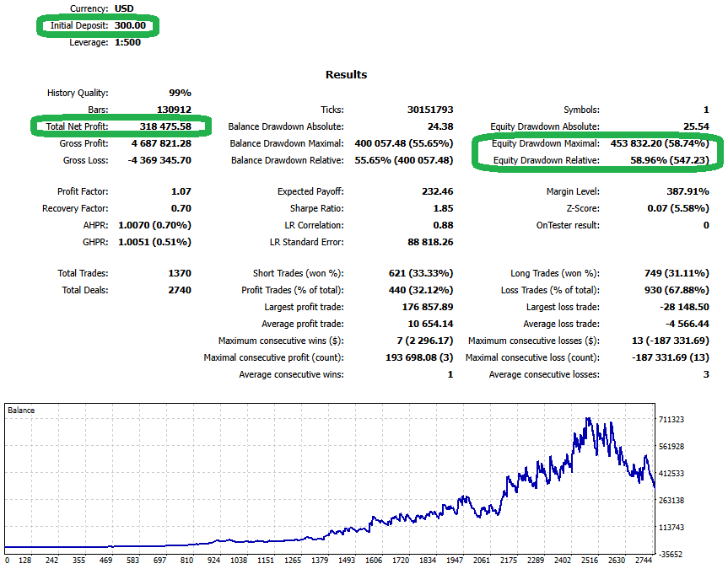Select the Total Net Profit amount
The width and height of the screenshot is (728, 569).
click(x=165, y=126)
